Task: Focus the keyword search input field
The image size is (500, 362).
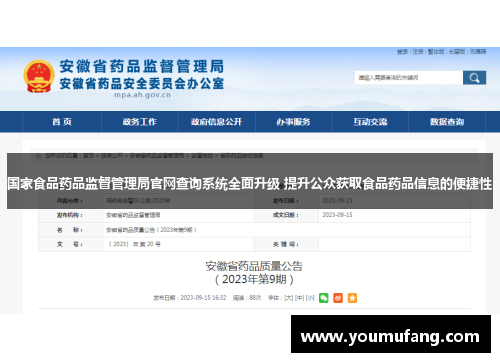Action: click(x=409, y=78)
